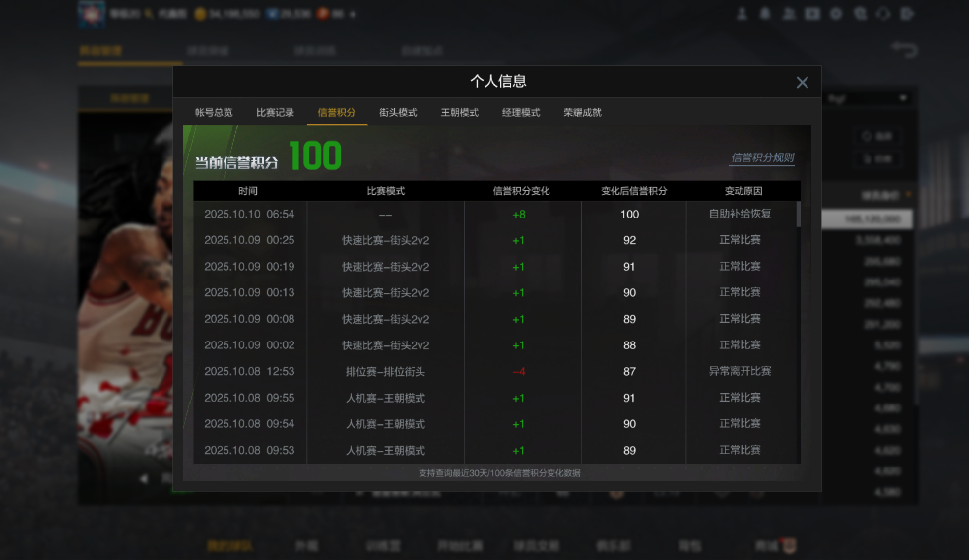Click the +8 score change value
Image resolution: width=969 pixels, height=560 pixels.
(x=519, y=215)
